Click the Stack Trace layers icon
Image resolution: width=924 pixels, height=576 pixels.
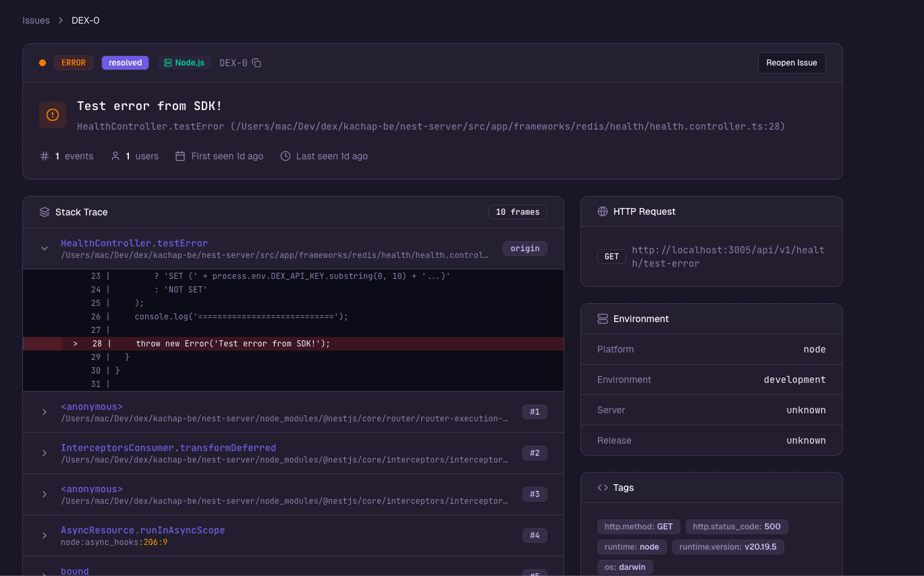45,212
